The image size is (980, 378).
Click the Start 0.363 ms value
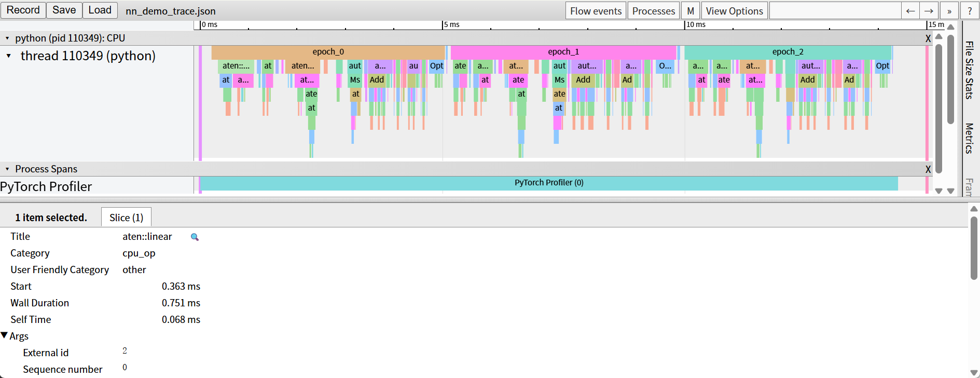click(x=181, y=287)
